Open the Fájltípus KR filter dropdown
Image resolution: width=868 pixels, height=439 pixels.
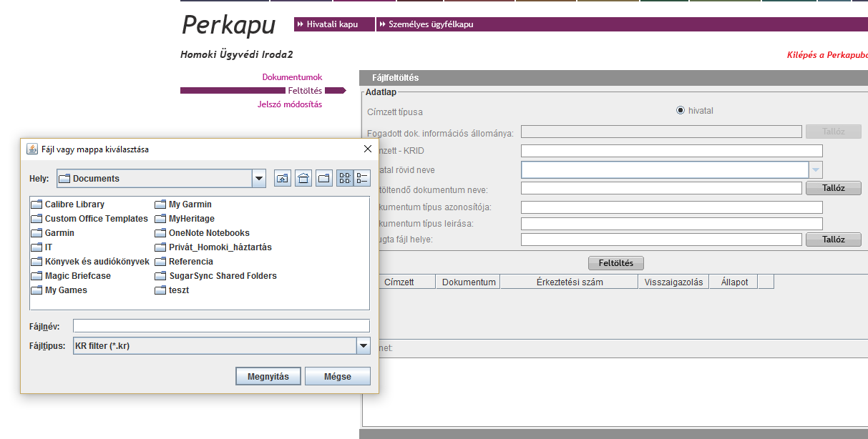pos(363,346)
